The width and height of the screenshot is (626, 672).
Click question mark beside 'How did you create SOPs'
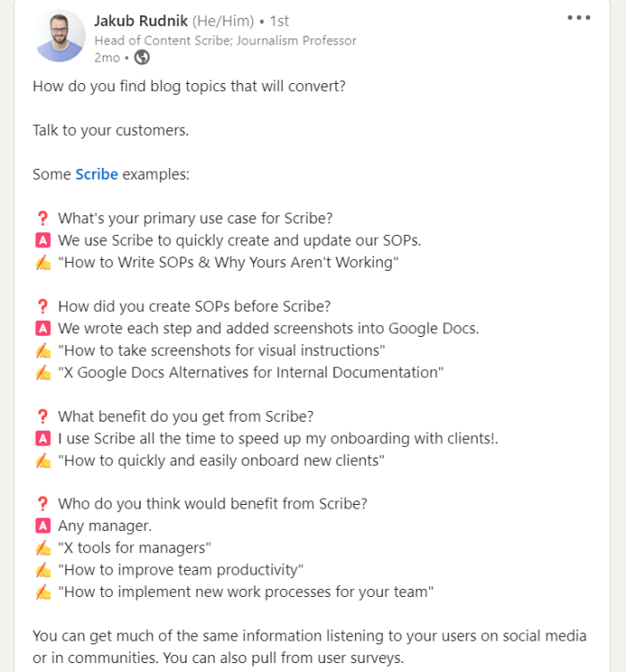[x=42, y=307]
